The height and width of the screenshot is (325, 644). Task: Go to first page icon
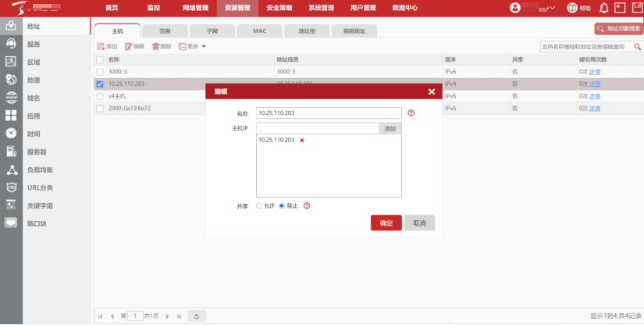pos(100,316)
